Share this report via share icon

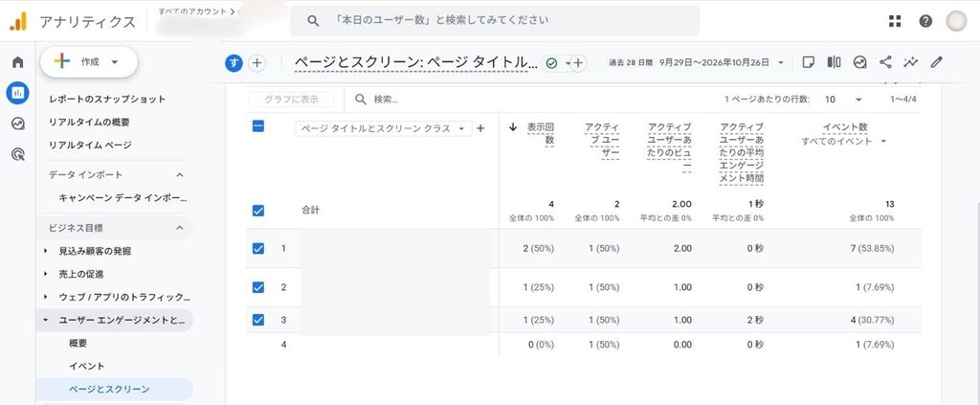tap(885, 62)
